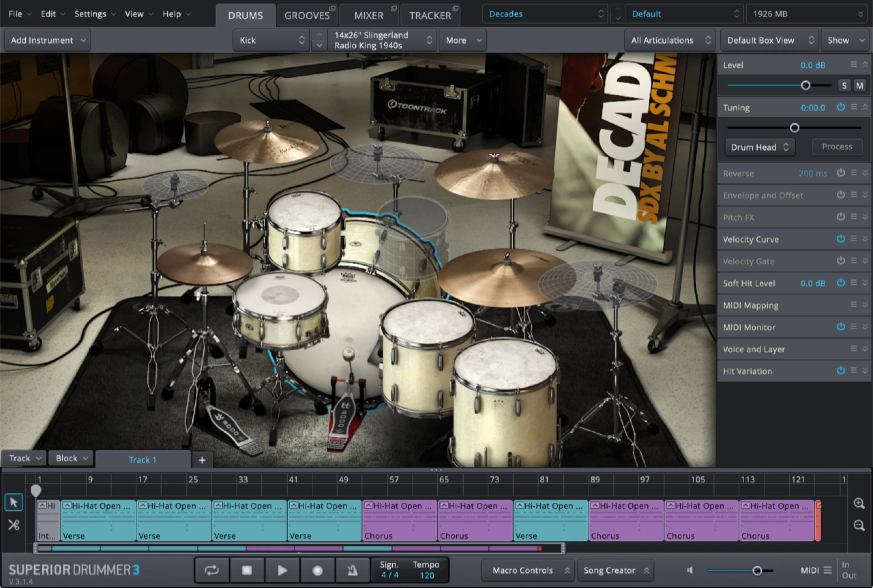Zoom in the song track timeline

[x=859, y=503]
